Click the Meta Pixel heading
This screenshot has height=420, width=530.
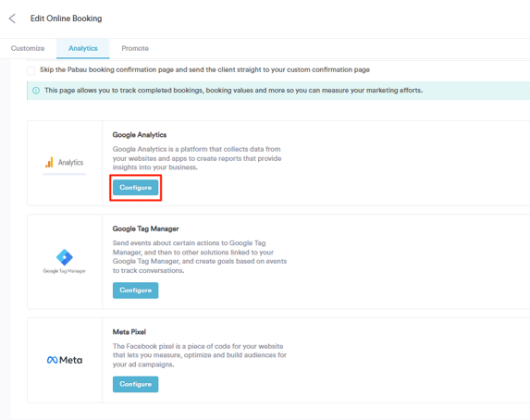[x=129, y=332]
